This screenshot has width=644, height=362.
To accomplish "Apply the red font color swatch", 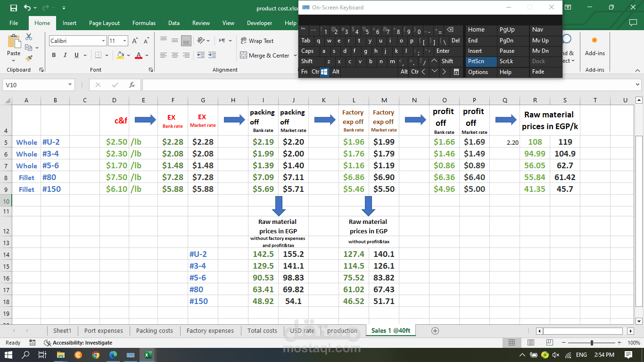I will (139, 55).
